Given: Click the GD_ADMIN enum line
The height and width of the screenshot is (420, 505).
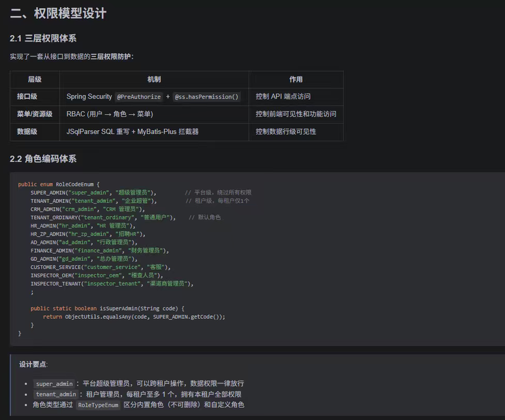Looking at the screenshot, I should tap(84, 259).
